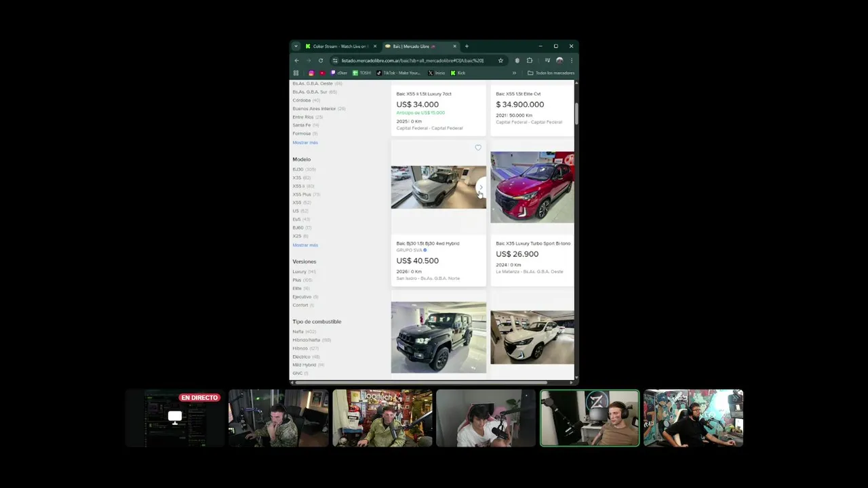The height and width of the screenshot is (488, 868).
Task: Open the TikTok bookmark
Action: click(399, 73)
